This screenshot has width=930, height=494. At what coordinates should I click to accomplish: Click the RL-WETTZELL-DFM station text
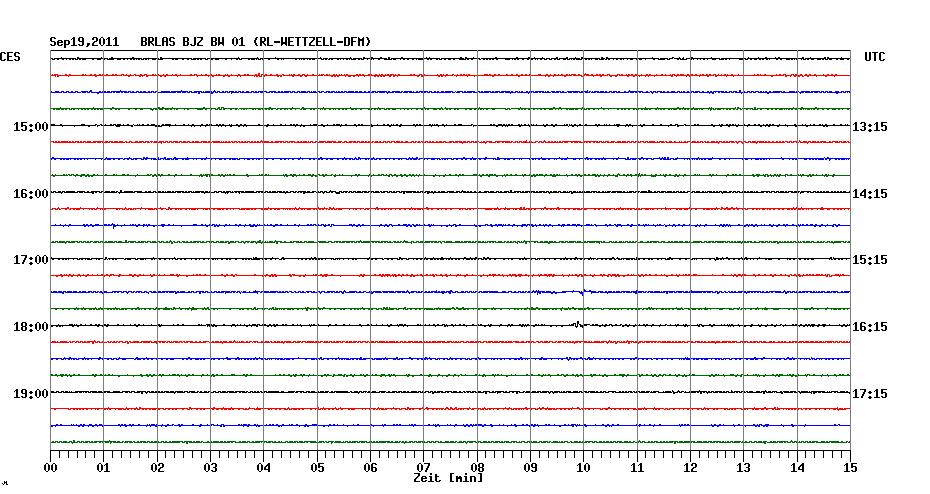click(314, 42)
